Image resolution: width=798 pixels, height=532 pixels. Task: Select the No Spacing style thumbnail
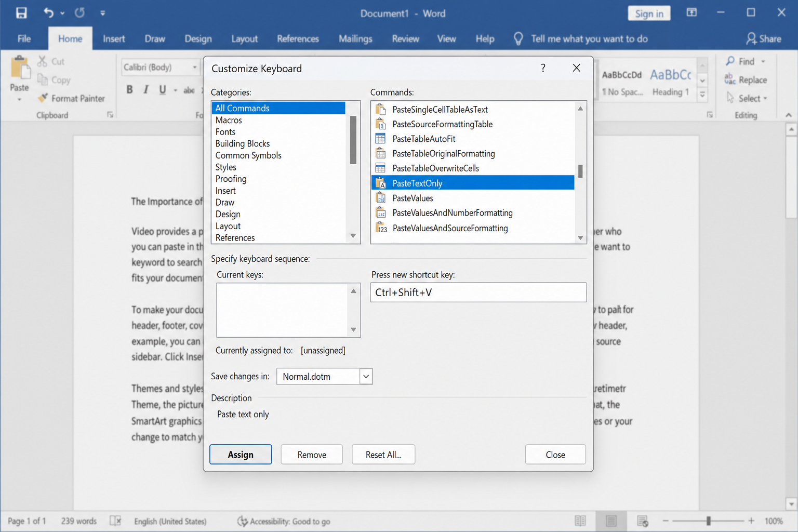click(x=622, y=83)
